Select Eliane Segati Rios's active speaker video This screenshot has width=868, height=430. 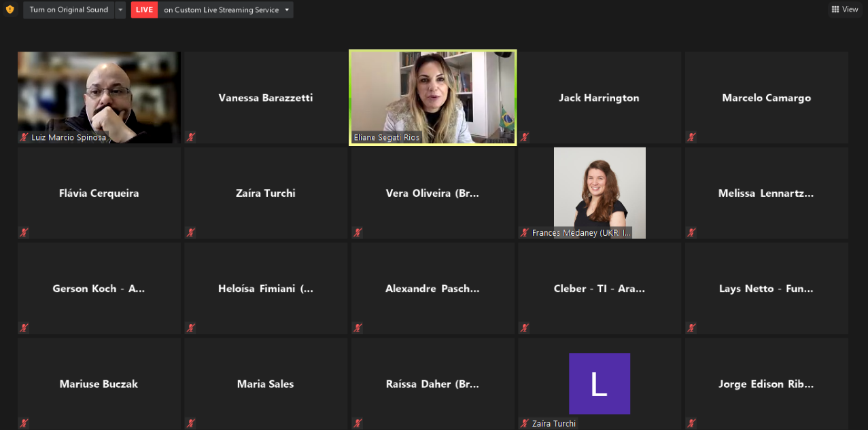433,97
